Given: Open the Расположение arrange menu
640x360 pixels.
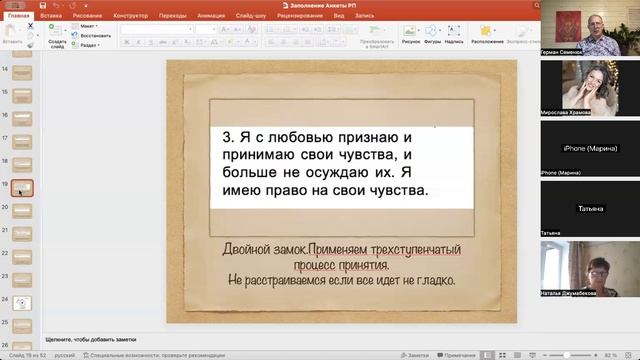Looking at the screenshot, I should [x=487, y=35].
